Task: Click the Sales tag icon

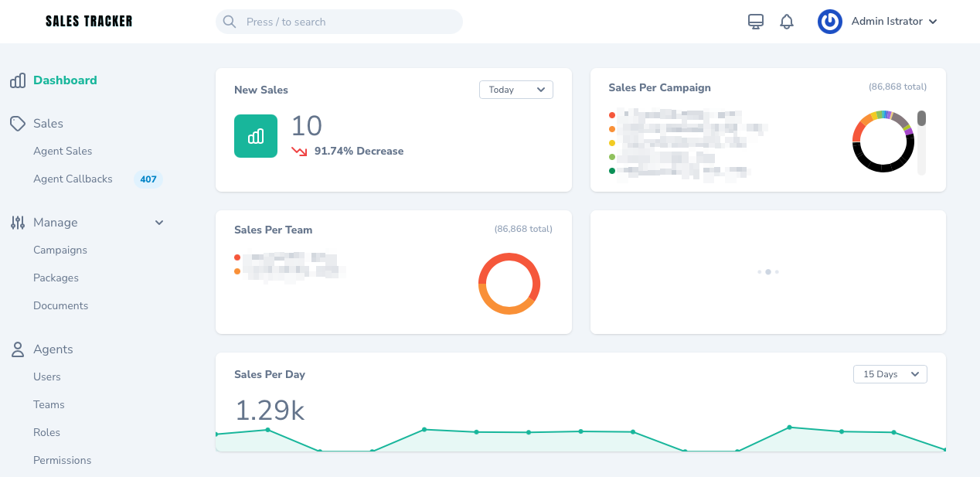Action: tap(17, 123)
